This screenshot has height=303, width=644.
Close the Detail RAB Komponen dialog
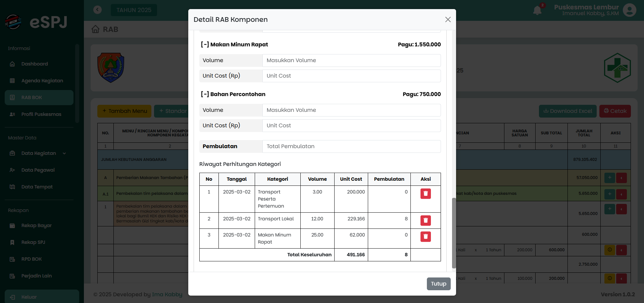pyautogui.click(x=448, y=19)
